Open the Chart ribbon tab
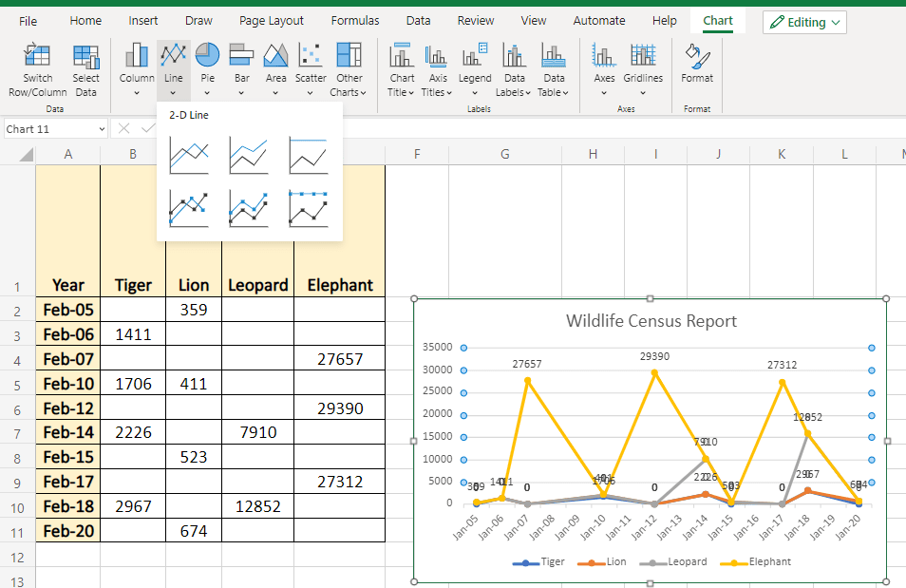The width and height of the screenshot is (906, 588). point(717,20)
